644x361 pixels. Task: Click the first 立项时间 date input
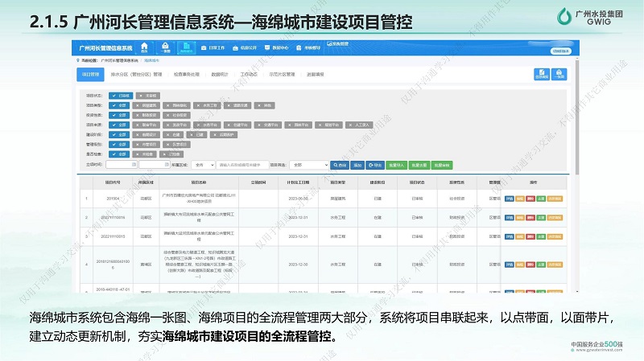(x=122, y=165)
